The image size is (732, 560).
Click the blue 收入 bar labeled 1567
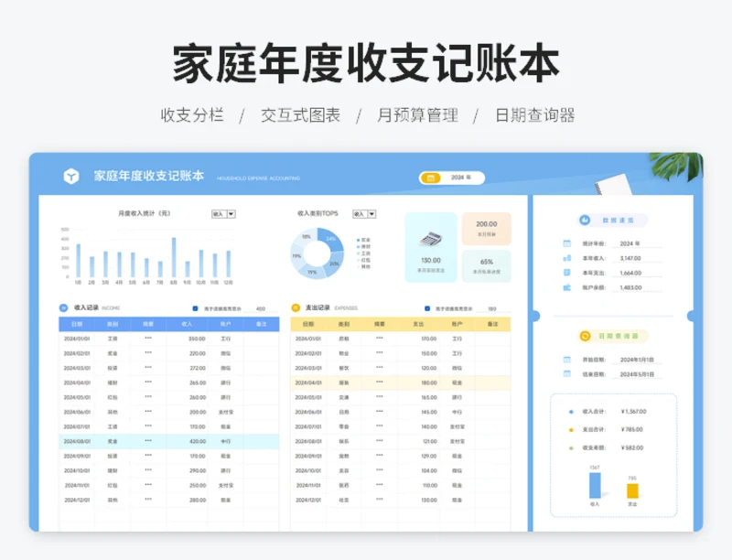595,485
